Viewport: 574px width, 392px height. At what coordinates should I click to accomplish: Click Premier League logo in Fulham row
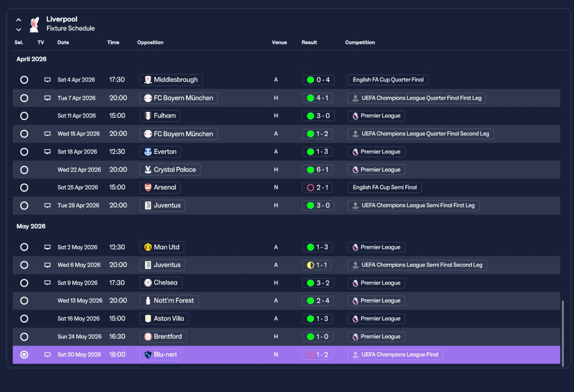coord(356,116)
